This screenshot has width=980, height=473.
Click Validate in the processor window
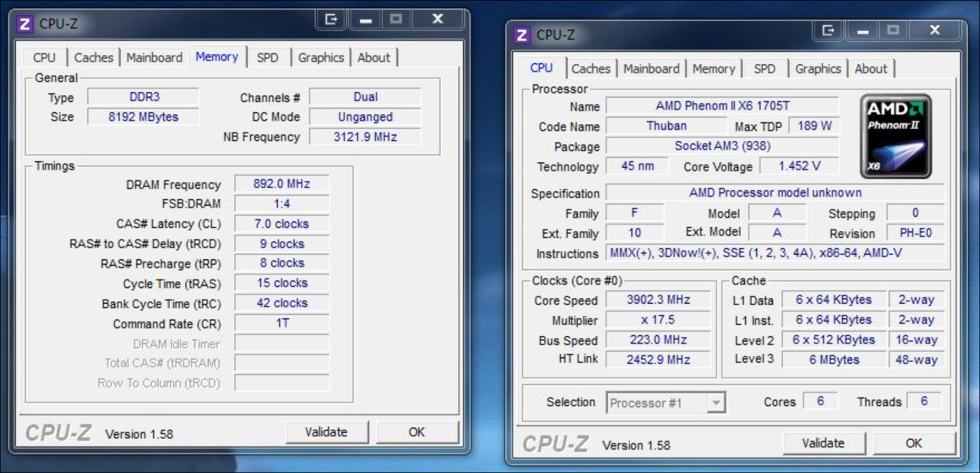coord(823,443)
